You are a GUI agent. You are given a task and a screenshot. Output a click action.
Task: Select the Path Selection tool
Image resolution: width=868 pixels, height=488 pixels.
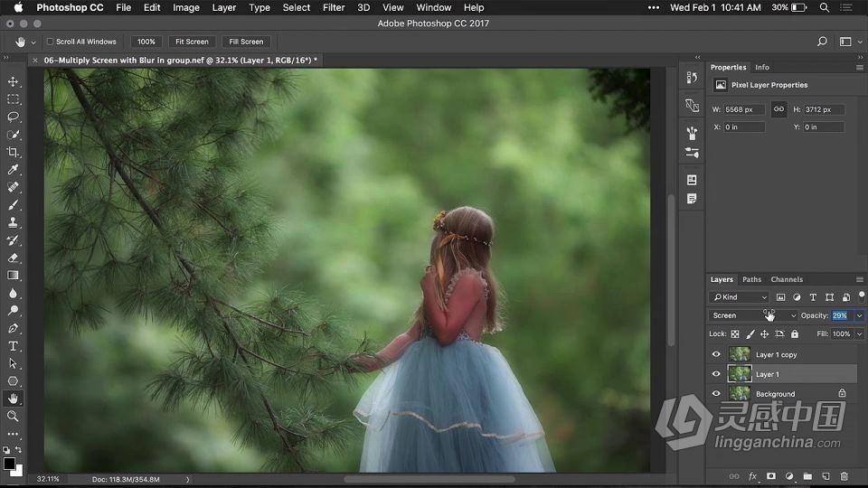(13, 363)
